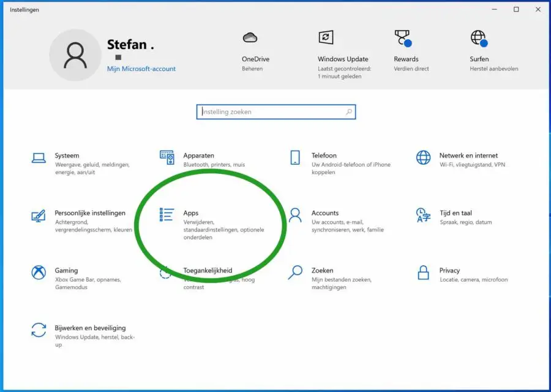Click the user profile avatar picture

[75, 55]
